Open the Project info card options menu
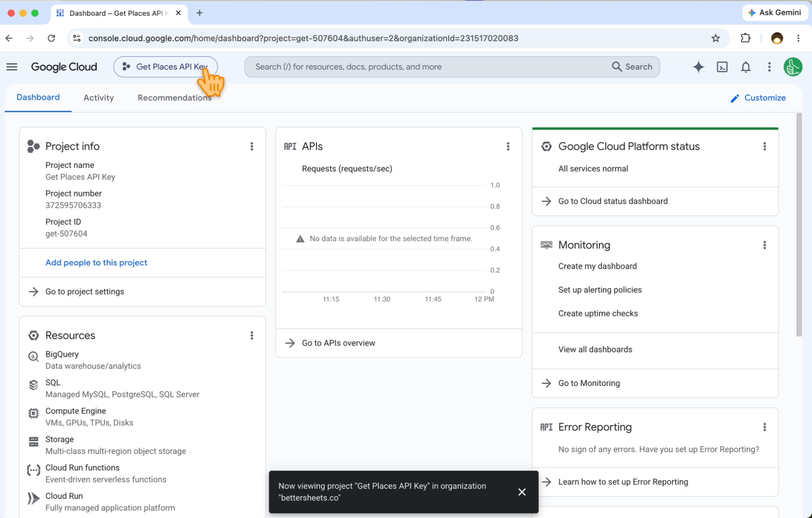812x518 pixels. click(x=251, y=146)
